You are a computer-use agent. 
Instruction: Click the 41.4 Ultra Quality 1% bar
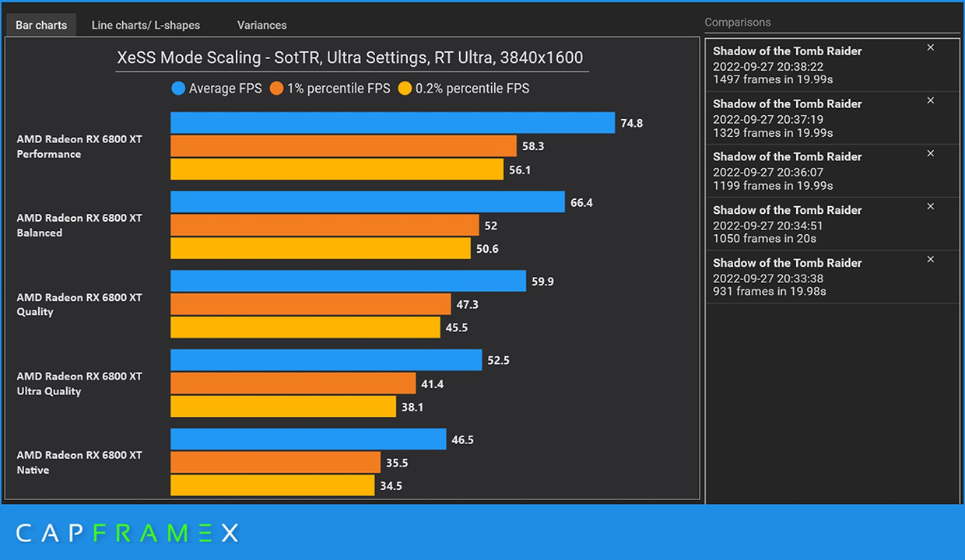(x=293, y=383)
